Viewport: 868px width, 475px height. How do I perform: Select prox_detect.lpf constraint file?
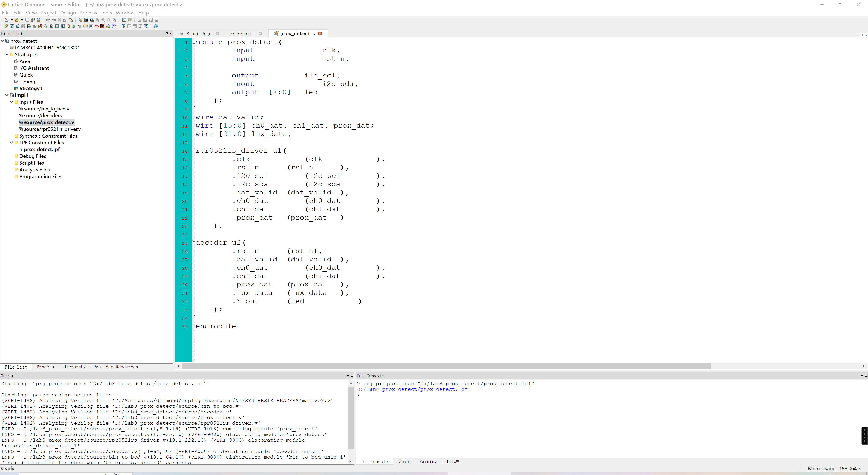pyautogui.click(x=42, y=149)
